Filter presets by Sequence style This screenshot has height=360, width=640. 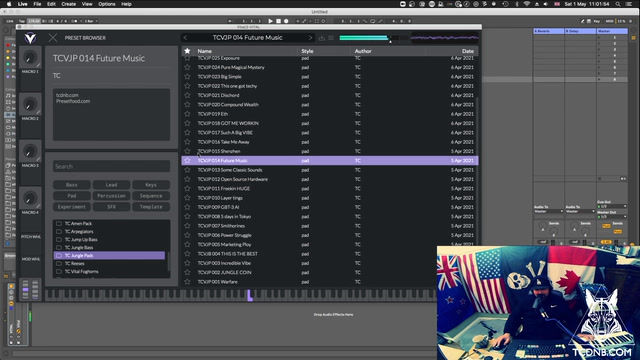[151, 196]
